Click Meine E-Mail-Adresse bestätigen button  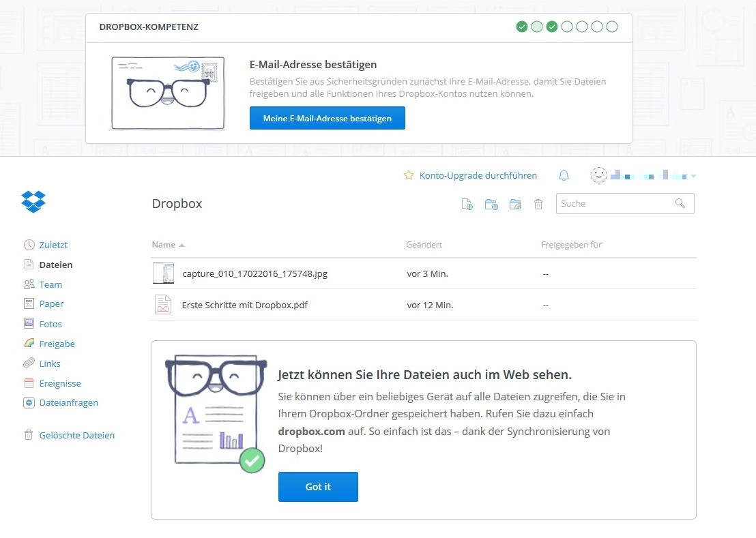327,118
